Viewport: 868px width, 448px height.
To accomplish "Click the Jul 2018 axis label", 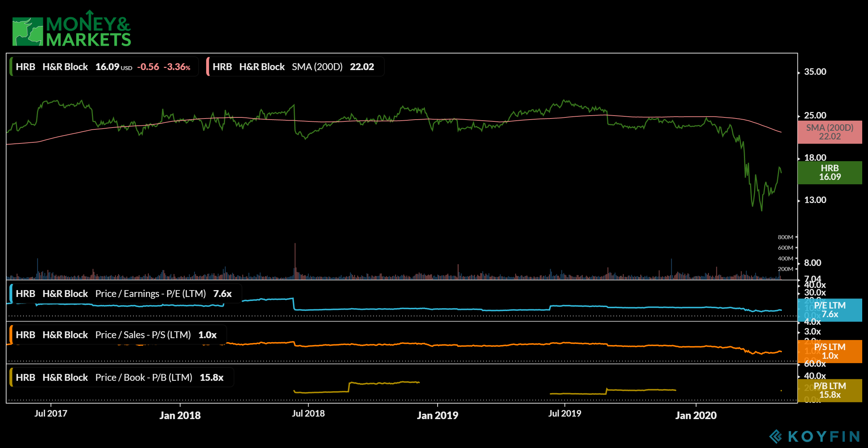I will tap(308, 414).
